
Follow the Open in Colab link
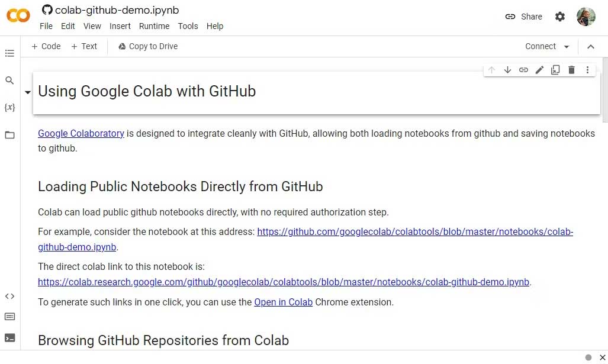(x=283, y=302)
